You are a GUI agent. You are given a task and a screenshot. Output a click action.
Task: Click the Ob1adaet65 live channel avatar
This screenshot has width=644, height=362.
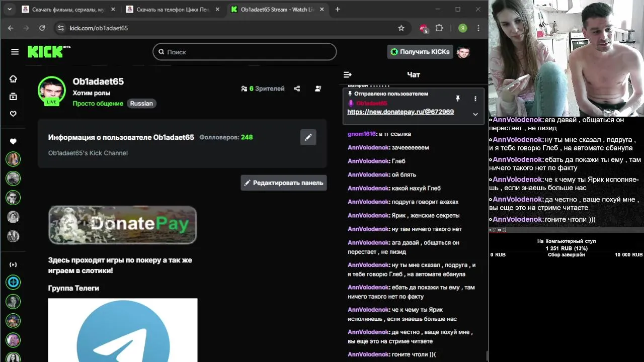point(52,90)
